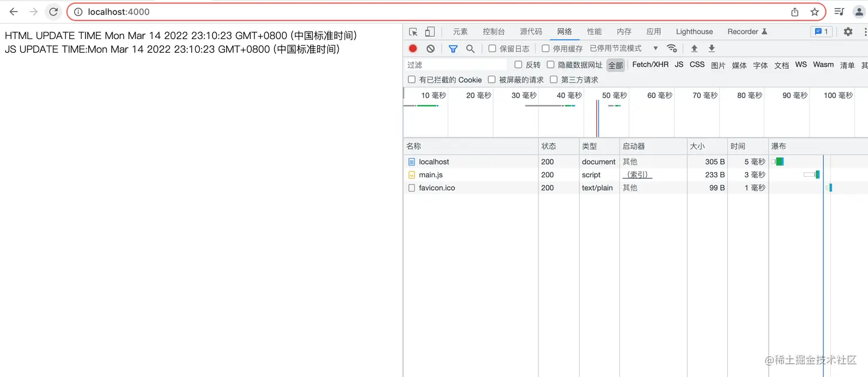This screenshot has width=868, height=377.
Task: Open DevTools settings gear
Action: pyautogui.click(x=848, y=32)
